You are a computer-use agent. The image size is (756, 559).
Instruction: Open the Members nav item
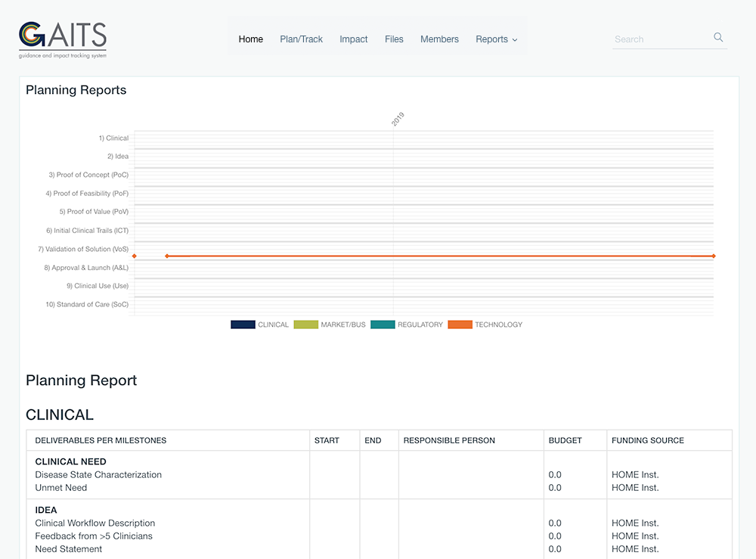439,39
